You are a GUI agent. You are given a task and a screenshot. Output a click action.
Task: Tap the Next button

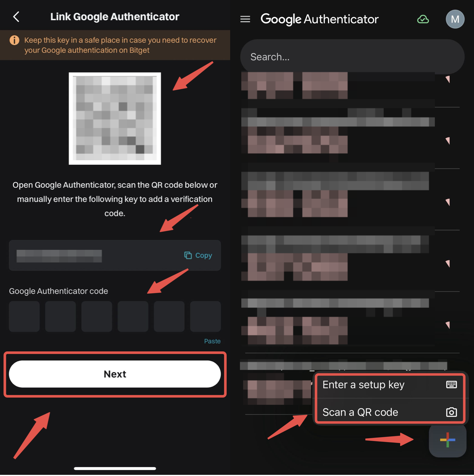(115, 374)
